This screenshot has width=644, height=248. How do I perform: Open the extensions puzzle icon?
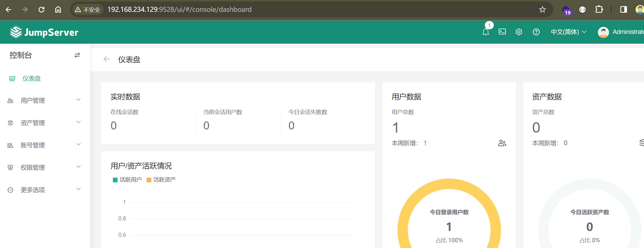point(599,9)
